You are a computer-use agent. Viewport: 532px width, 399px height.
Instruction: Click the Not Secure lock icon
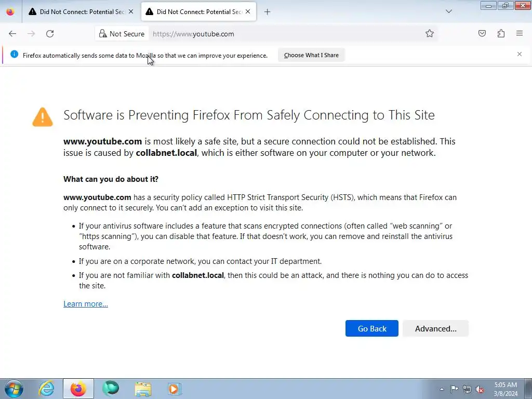[102, 34]
